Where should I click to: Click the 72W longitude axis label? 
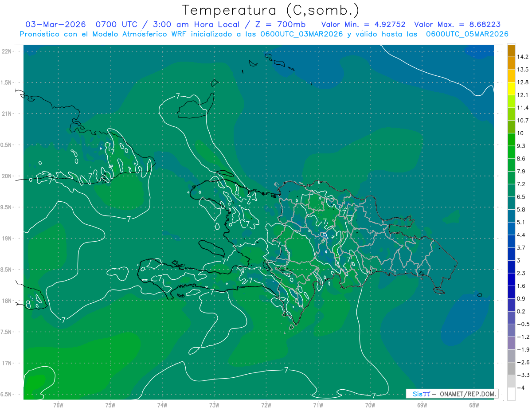click(x=266, y=404)
